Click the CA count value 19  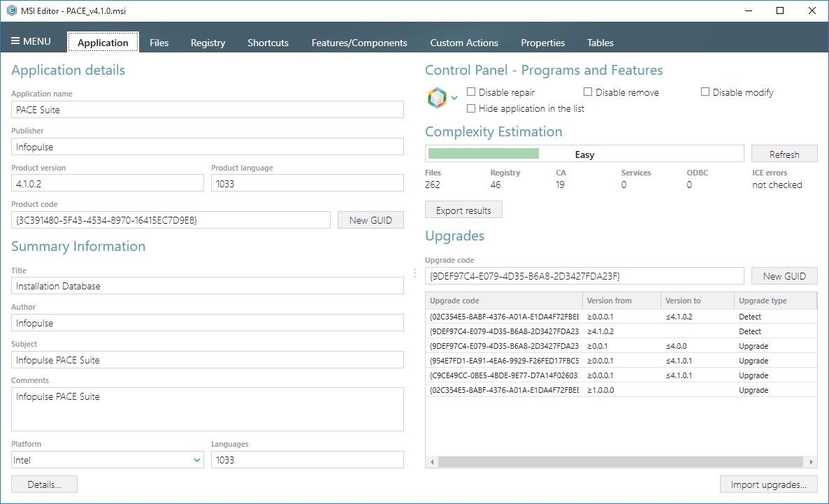[x=560, y=185]
